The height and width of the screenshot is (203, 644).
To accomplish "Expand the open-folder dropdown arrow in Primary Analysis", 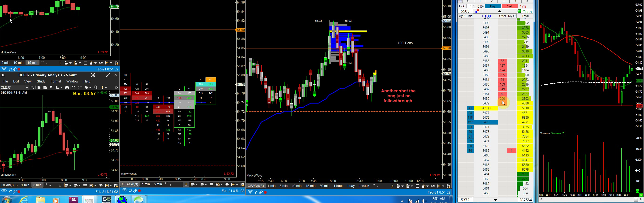I will [x=61, y=88].
